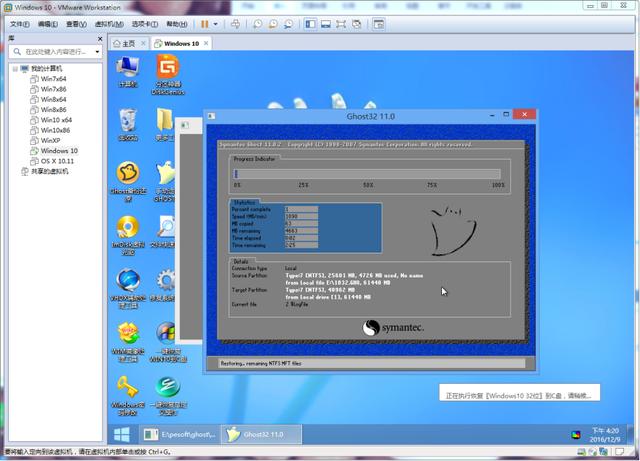Viewport: 640px width, 461px height.
Task: Close the 主页 tab
Action: pyautogui.click(x=143, y=43)
